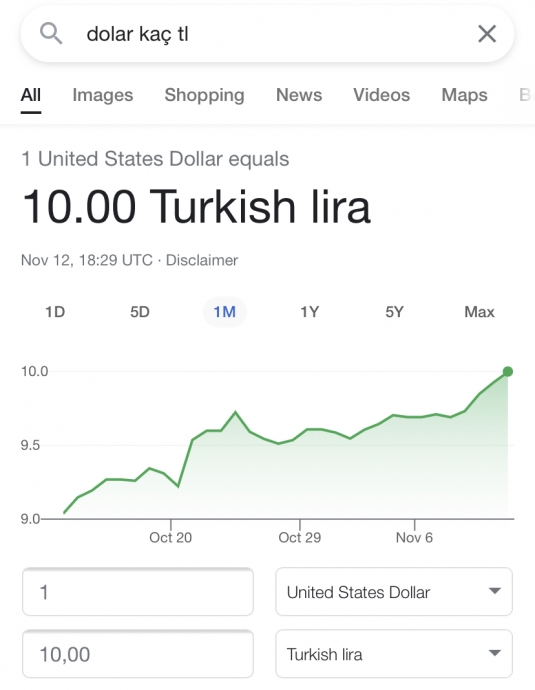Image resolution: width=535 pixels, height=690 pixels.
Task: Open United States Dollar currency dropdown
Action: pyautogui.click(x=394, y=592)
